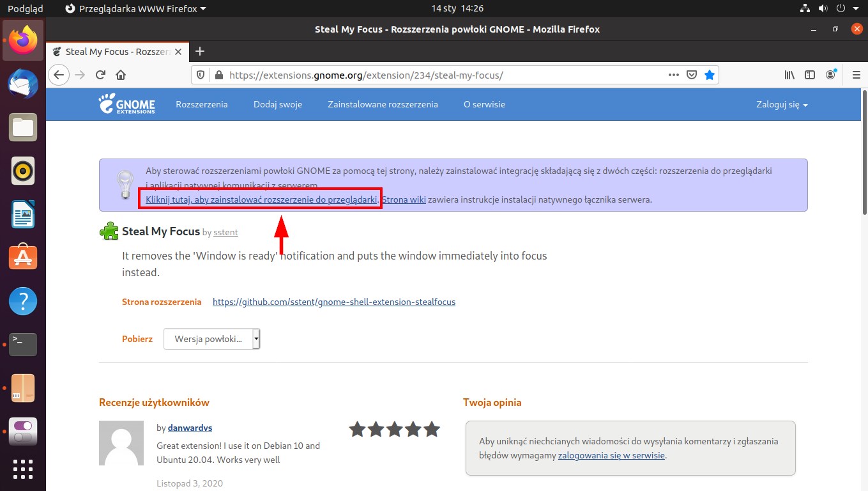This screenshot has height=491, width=868.
Task: Open the Terminal dock icon
Action: point(23,345)
